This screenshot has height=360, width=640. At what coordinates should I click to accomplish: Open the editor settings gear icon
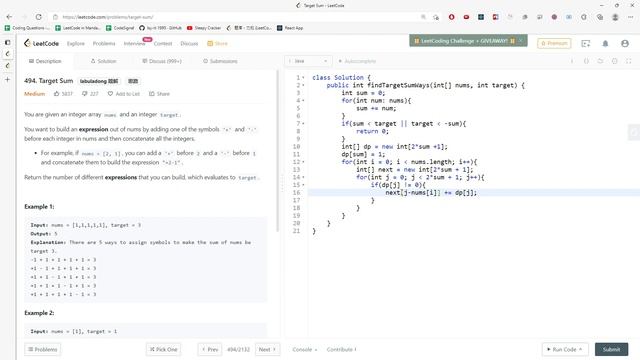615,61
